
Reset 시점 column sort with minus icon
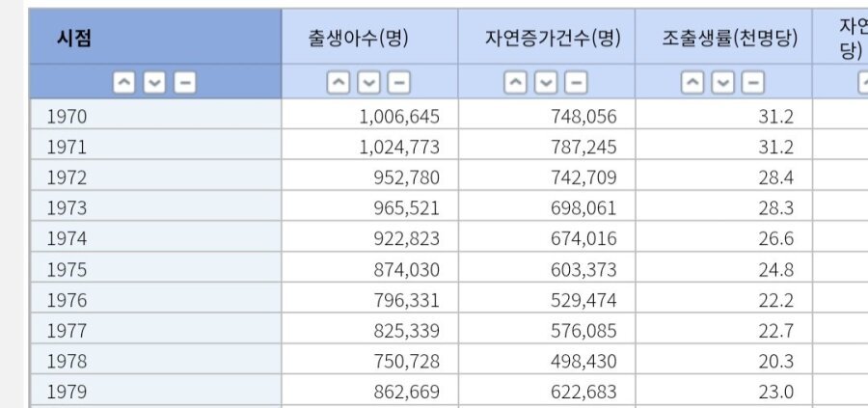185,83
